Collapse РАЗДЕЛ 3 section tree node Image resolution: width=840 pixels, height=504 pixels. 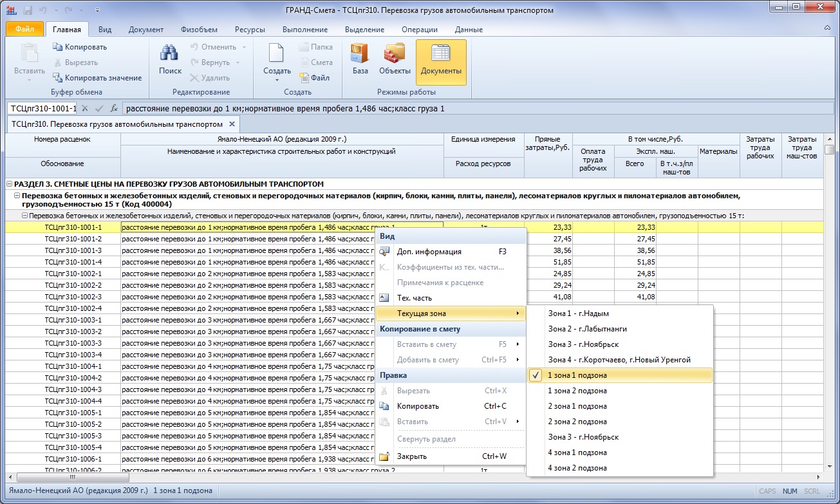[10, 184]
